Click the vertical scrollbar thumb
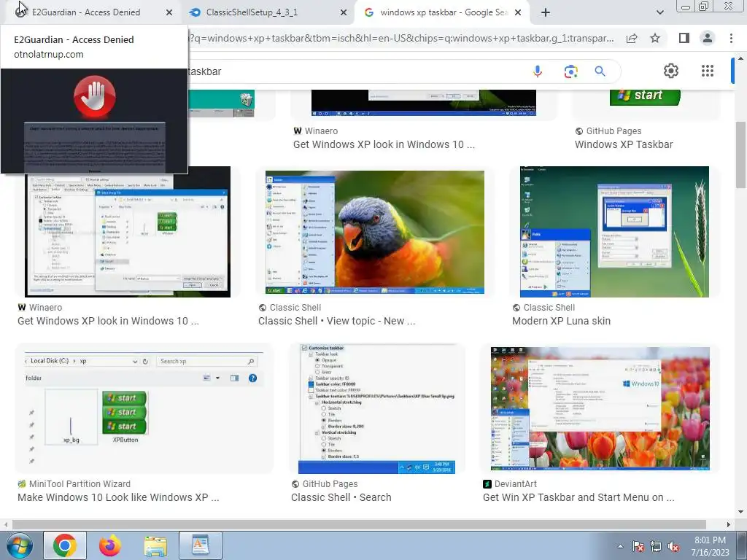 pyautogui.click(x=740, y=155)
